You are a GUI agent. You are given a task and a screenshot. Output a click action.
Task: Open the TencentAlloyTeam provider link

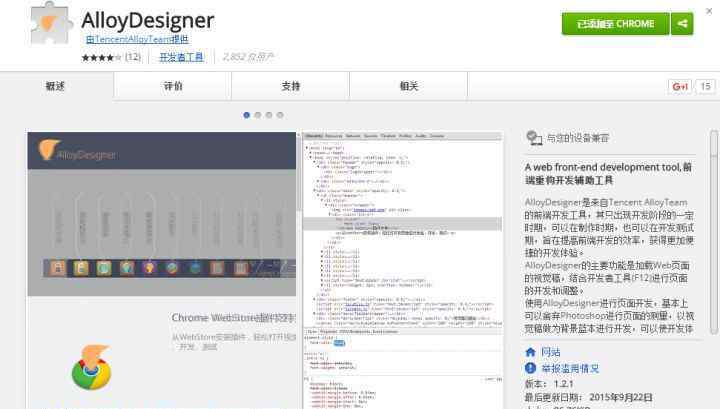tap(137, 39)
